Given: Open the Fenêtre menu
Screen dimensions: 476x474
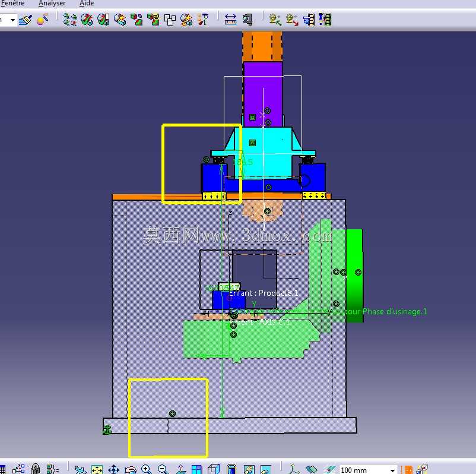Looking at the screenshot, I should coord(12,4).
